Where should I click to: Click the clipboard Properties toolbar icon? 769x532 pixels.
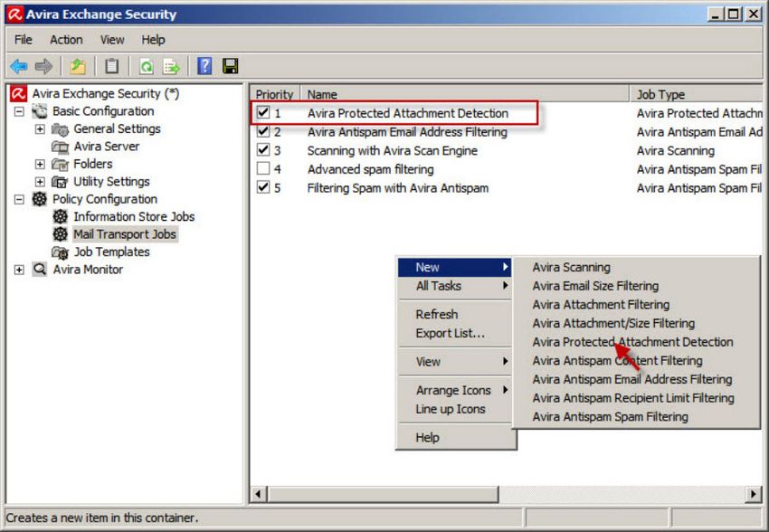tap(112, 66)
